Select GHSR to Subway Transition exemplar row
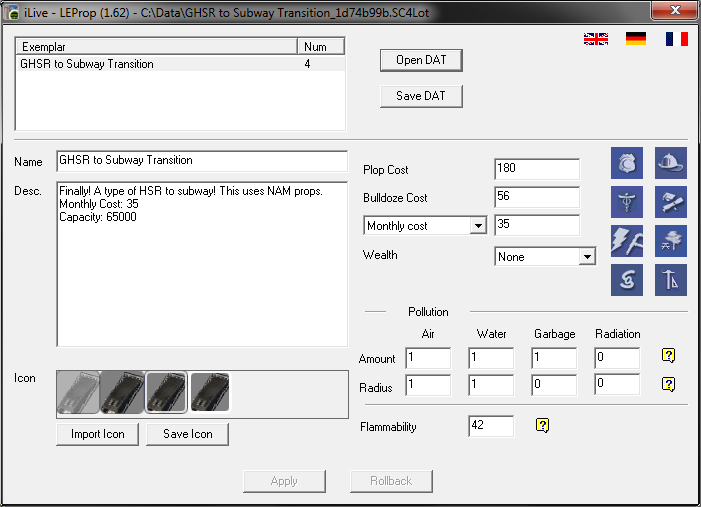This screenshot has height=507, width=701. click(x=180, y=64)
